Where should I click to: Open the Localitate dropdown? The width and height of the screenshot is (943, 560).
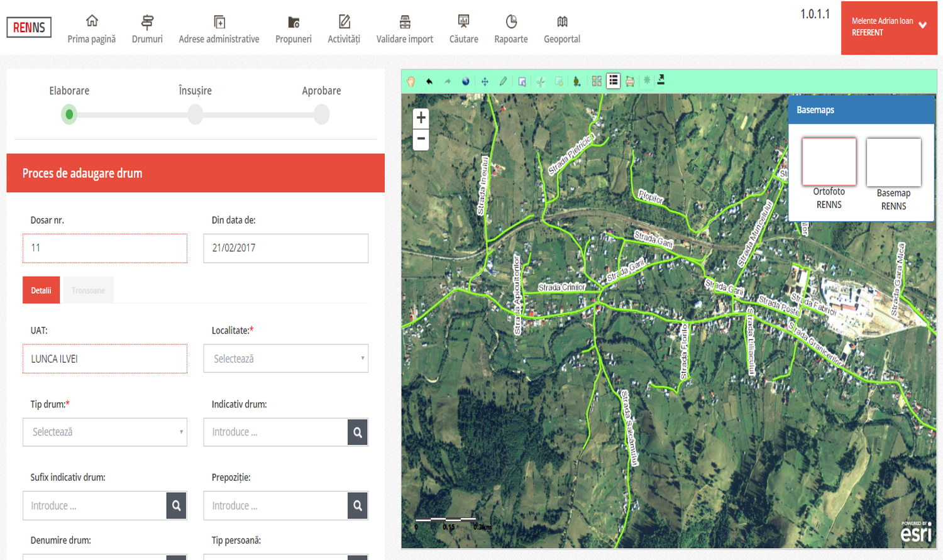[x=285, y=359]
